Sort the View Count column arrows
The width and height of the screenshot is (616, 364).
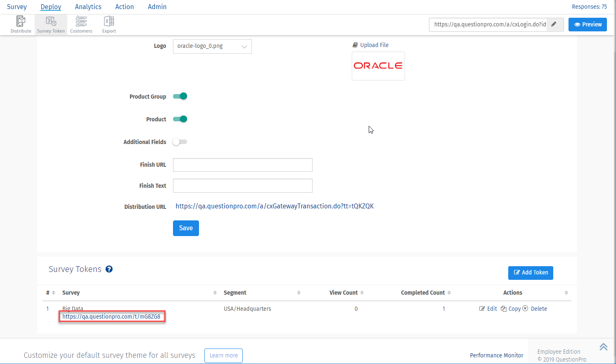[362, 293]
